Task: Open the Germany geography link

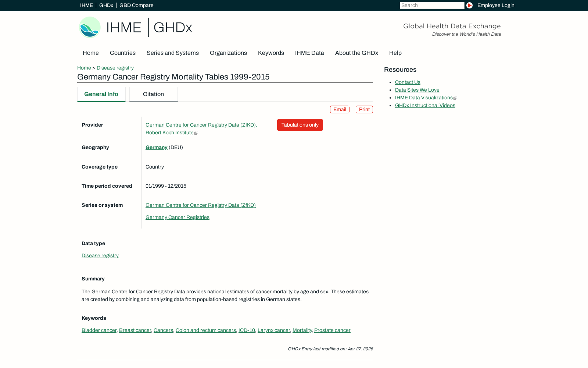Action: pos(157,148)
